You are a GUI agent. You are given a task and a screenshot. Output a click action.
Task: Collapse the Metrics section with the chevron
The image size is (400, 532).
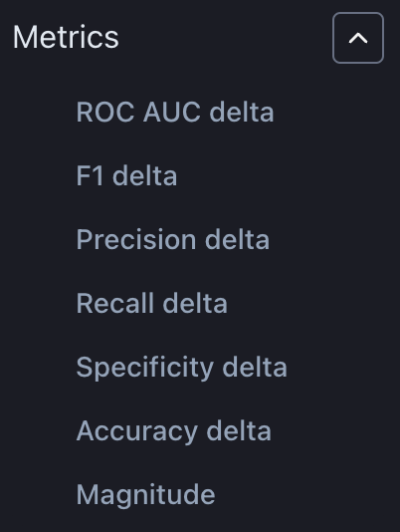pos(358,38)
